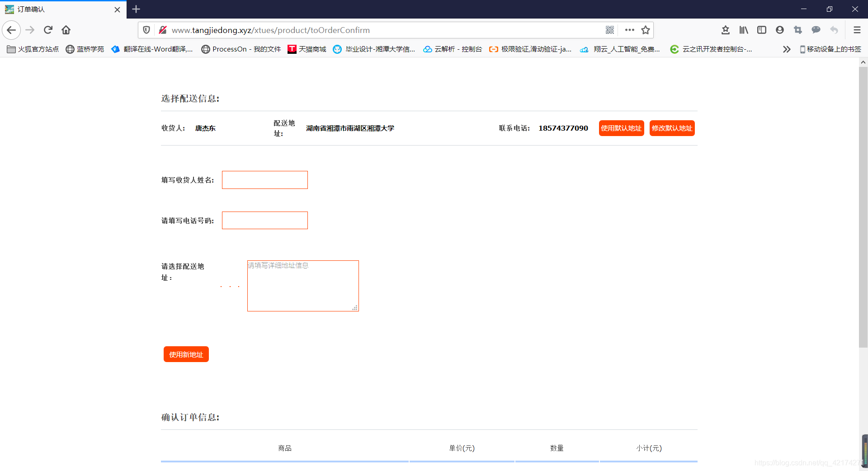Toggle the sidebar view icon
This screenshot has height=471, width=868.
click(762, 30)
